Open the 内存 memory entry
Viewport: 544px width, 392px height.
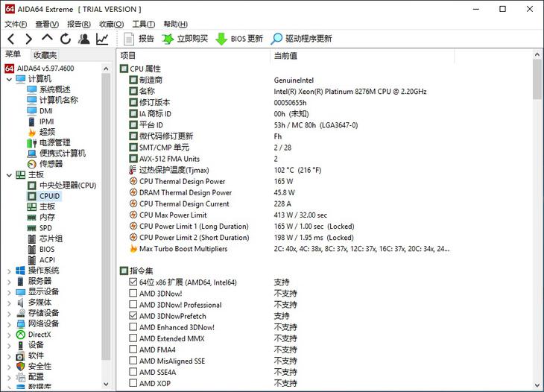tap(47, 218)
